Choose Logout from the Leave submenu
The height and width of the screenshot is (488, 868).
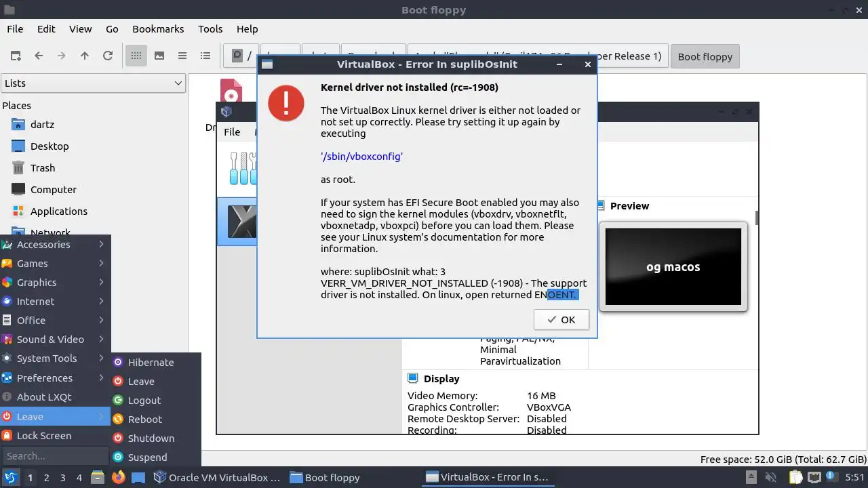click(x=155, y=401)
